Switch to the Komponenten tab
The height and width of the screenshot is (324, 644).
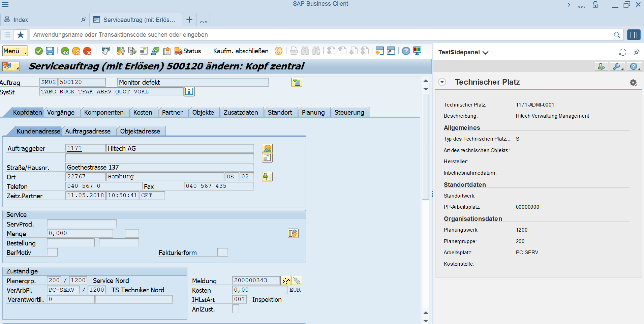click(104, 112)
